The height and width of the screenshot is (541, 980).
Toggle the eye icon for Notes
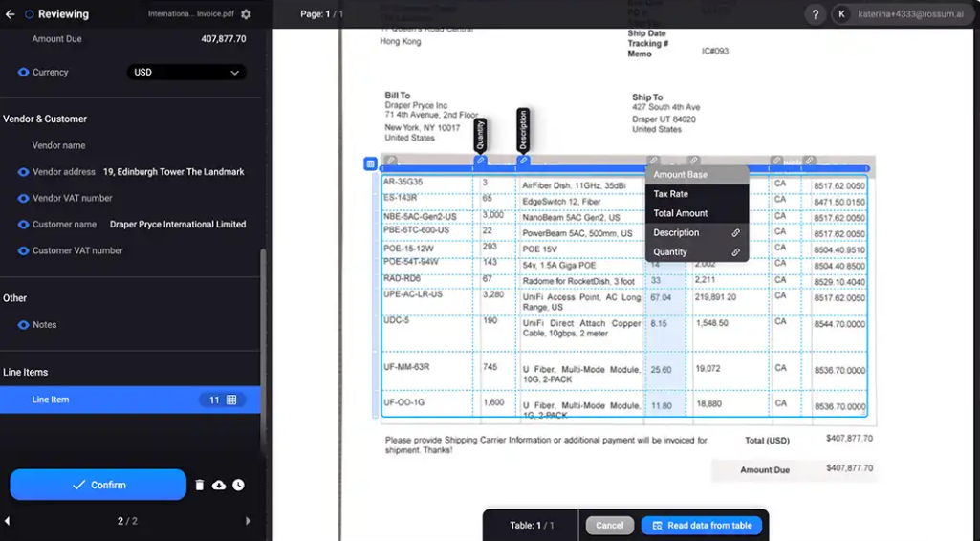click(x=23, y=325)
